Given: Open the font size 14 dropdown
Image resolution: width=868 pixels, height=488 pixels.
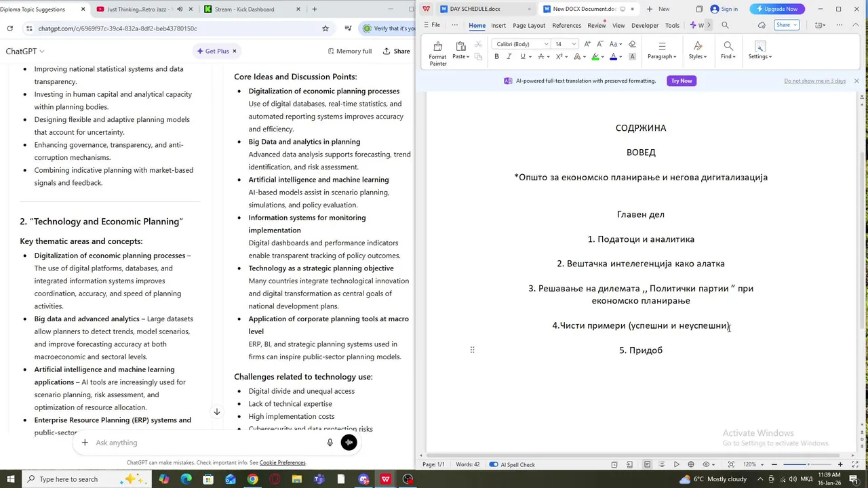Looking at the screenshot, I should click(574, 44).
